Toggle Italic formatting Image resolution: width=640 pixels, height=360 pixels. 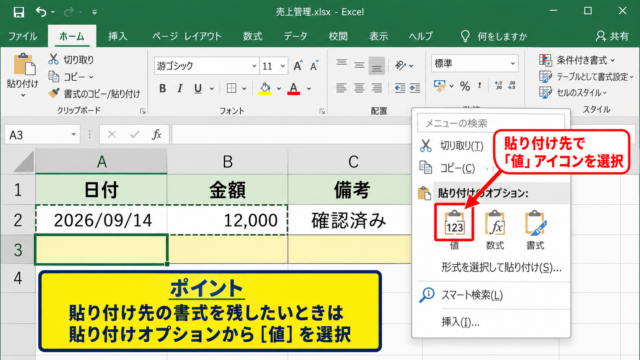tap(180, 88)
